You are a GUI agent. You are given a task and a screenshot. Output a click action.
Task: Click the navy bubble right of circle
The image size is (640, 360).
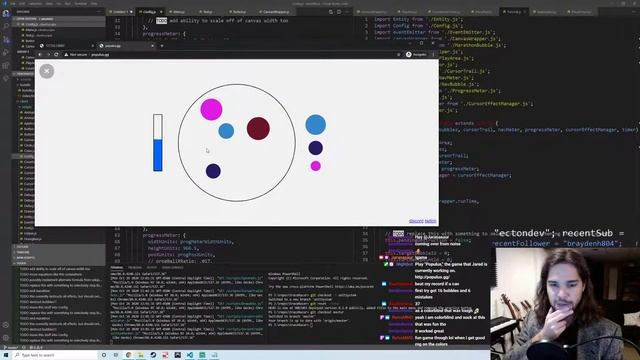coord(316,148)
